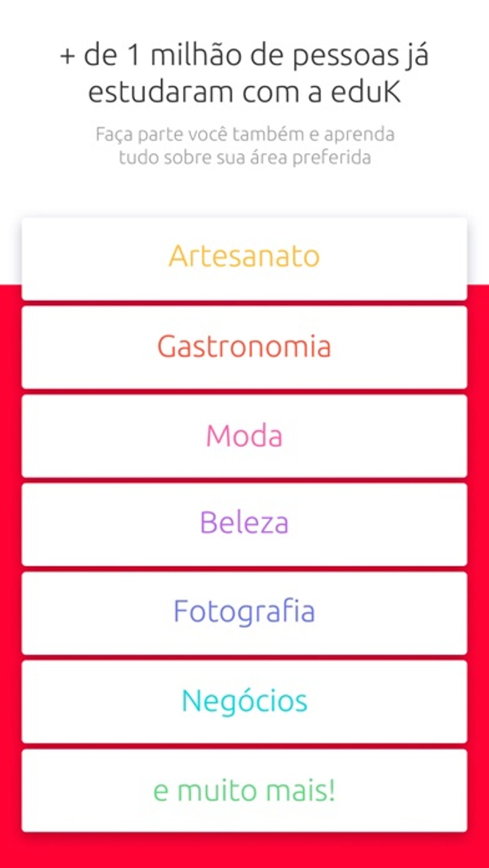Click the yellow Artesanato label text
Viewport: 489px width, 868px height.
tap(244, 256)
